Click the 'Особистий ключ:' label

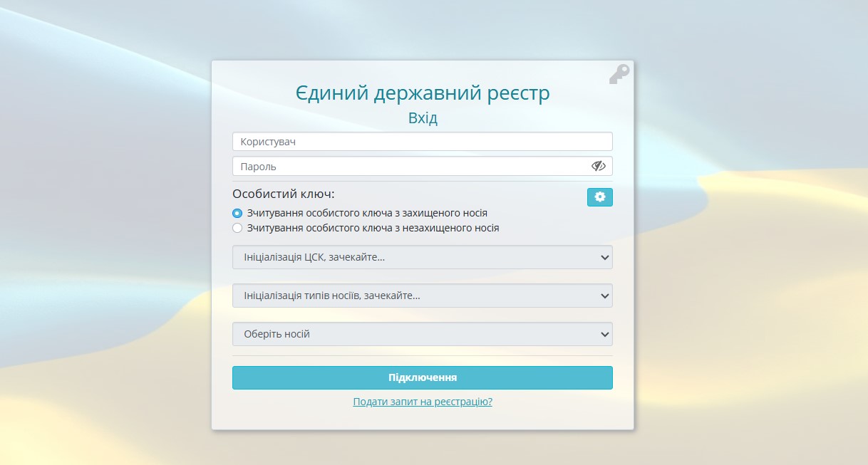(x=284, y=194)
